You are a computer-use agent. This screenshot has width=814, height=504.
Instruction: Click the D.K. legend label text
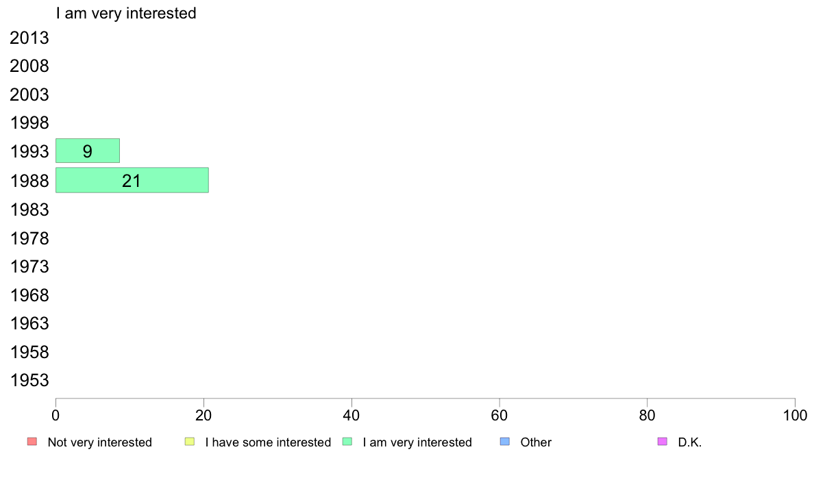(x=690, y=442)
